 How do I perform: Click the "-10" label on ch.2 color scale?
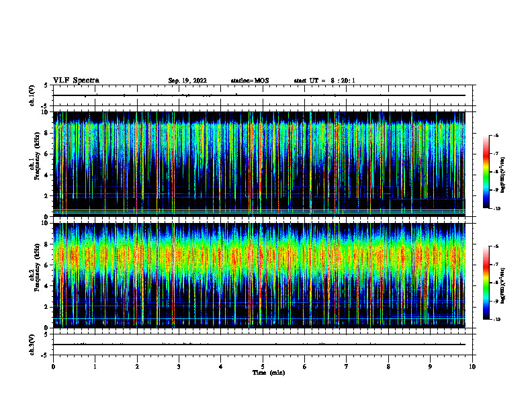coord(496,320)
